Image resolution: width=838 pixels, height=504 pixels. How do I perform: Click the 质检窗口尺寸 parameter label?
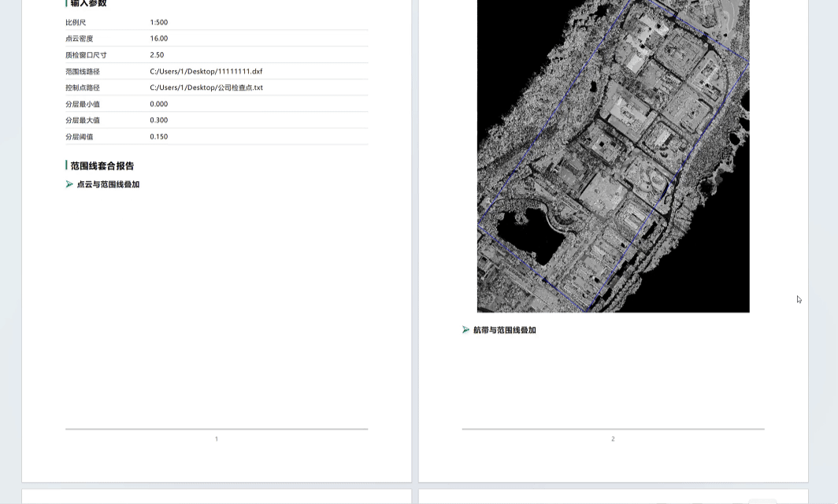click(x=86, y=55)
